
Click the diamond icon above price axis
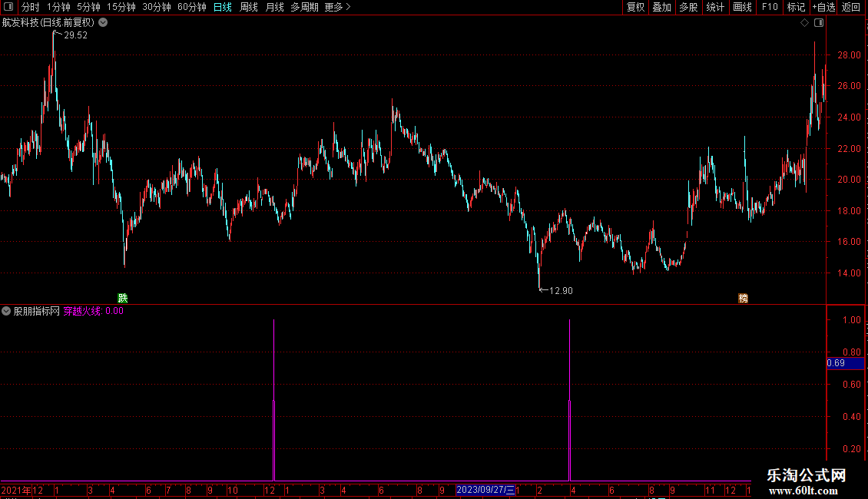pos(804,23)
